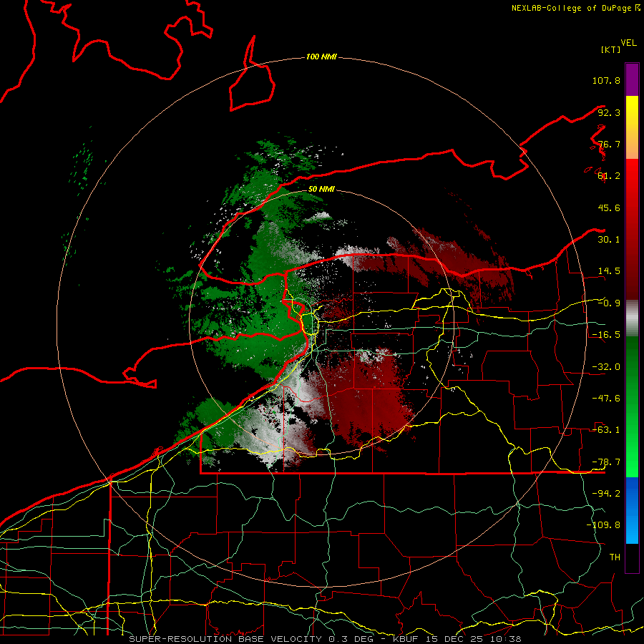Click the 30.1 velocity scale value
This screenshot has height=644, width=644.
click(x=609, y=240)
